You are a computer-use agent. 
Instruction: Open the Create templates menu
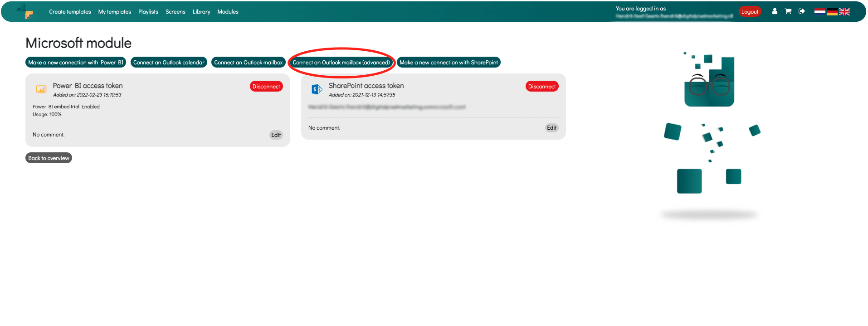[70, 12]
